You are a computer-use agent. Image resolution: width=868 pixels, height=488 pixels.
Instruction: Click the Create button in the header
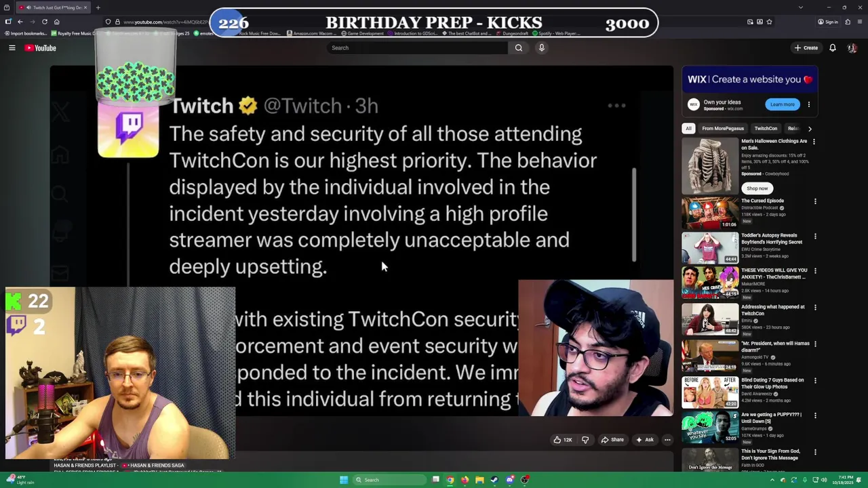pos(806,48)
